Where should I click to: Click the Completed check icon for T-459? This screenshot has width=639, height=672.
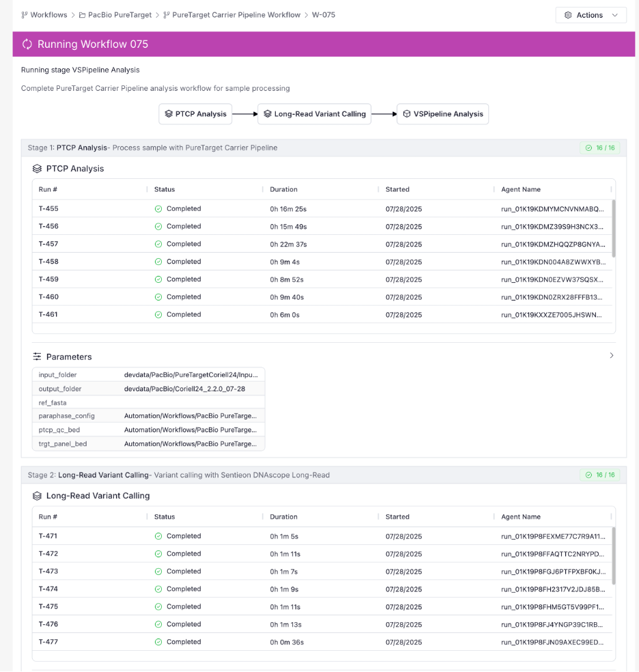(158, 279)
